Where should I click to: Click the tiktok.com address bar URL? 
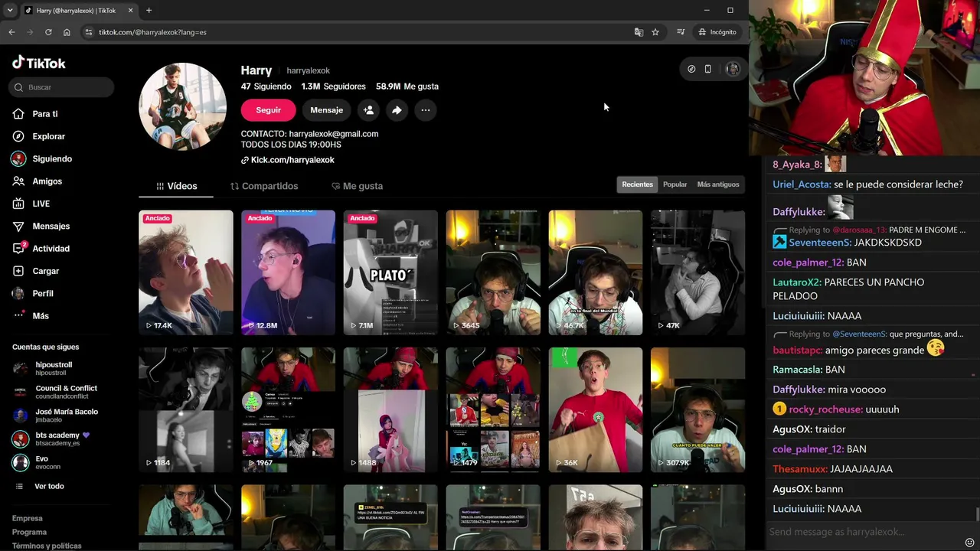coord(152,32)
